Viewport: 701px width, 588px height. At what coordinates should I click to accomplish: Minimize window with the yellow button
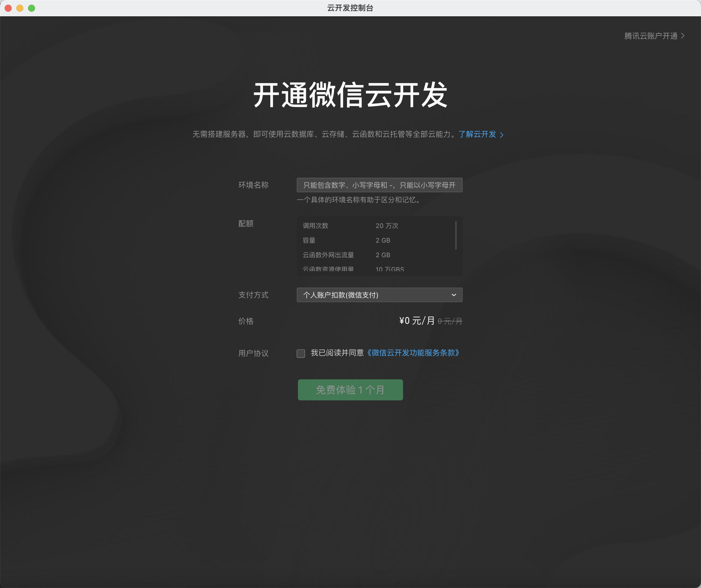pos(20,8)
